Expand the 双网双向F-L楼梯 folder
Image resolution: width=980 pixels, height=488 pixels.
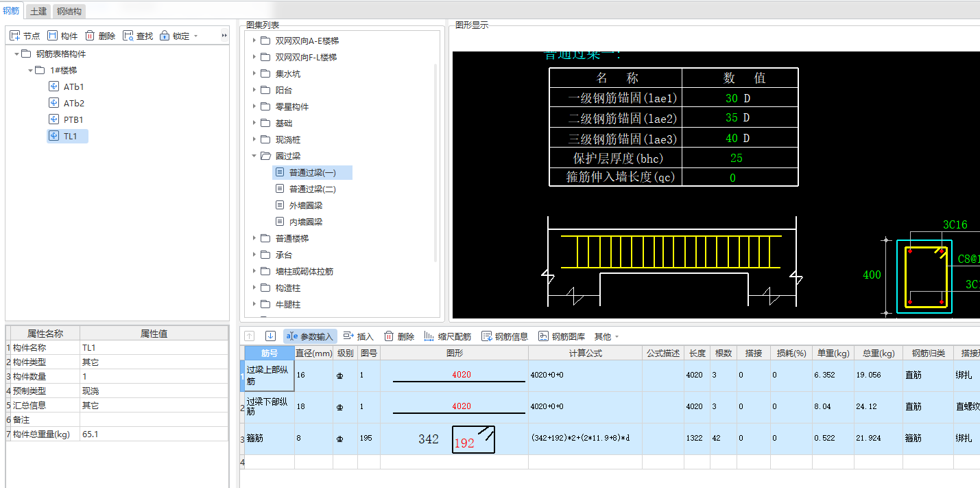pyautogui.click(x=254, y=57)
